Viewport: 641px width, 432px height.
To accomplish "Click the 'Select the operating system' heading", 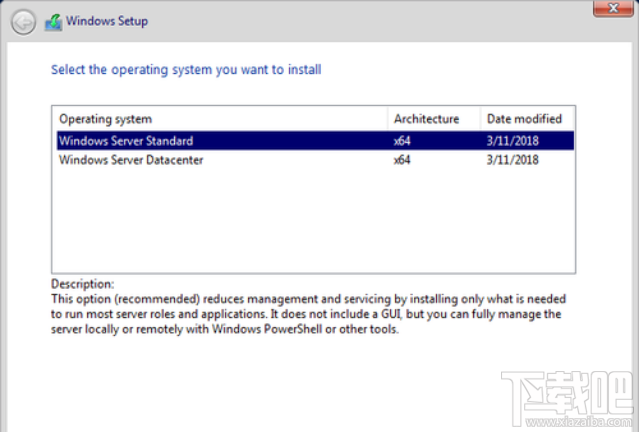I will click(x=186, y=70).
